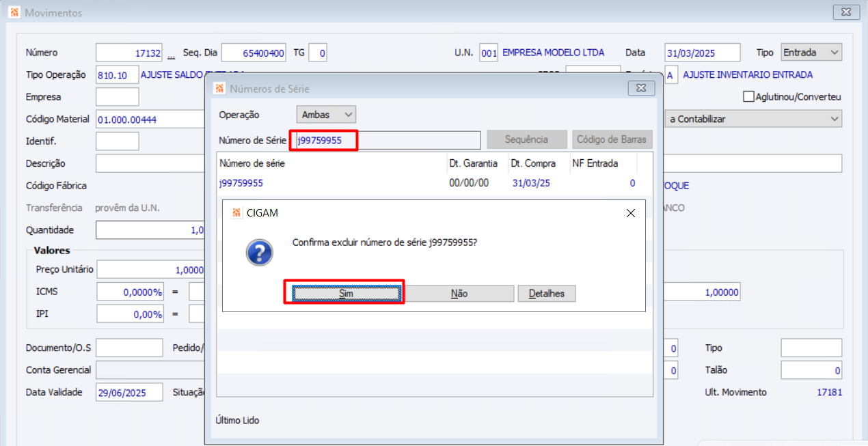
Task: Click the Código de Barras button
Action: (x=612, y=139)
